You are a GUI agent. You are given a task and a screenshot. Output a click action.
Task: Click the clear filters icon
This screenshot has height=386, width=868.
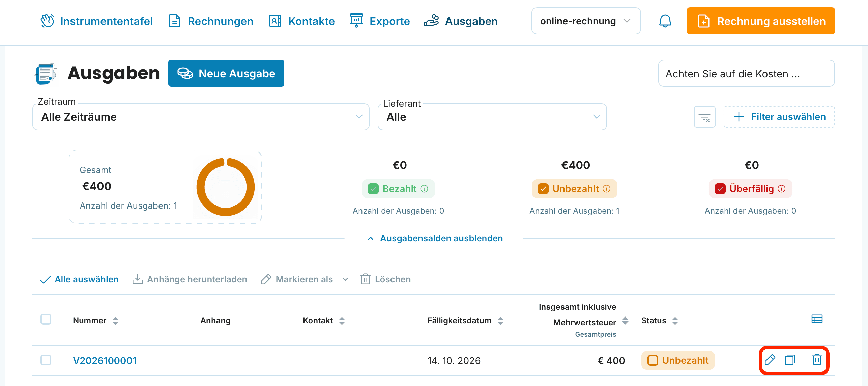704,117
